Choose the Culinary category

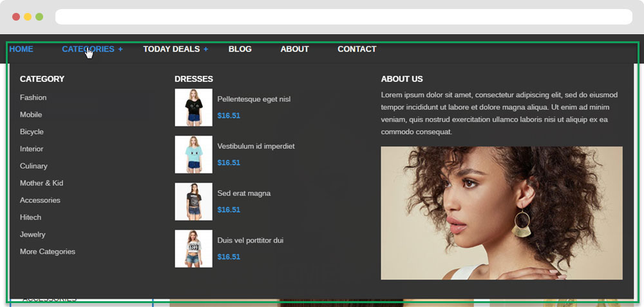[x=33, y=166]
